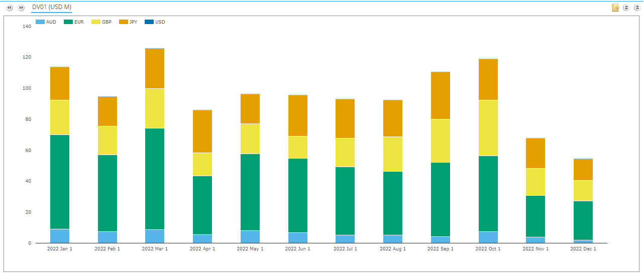The image size is (644, 273).
Task: Click the 2022 Jun 1 axis label
Action: [297, 249]
